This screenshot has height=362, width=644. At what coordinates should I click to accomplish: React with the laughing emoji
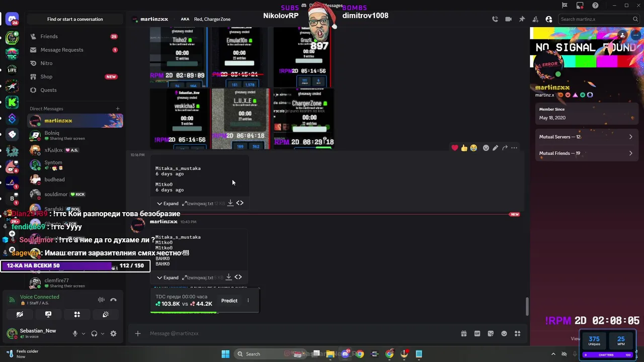click(473, 148)
